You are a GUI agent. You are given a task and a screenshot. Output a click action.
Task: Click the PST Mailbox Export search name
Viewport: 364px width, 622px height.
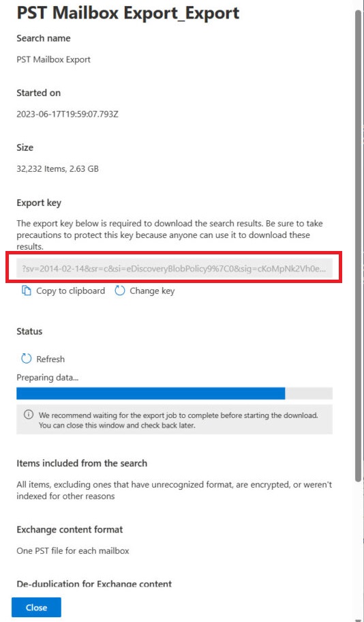click(x=54, y=59)
